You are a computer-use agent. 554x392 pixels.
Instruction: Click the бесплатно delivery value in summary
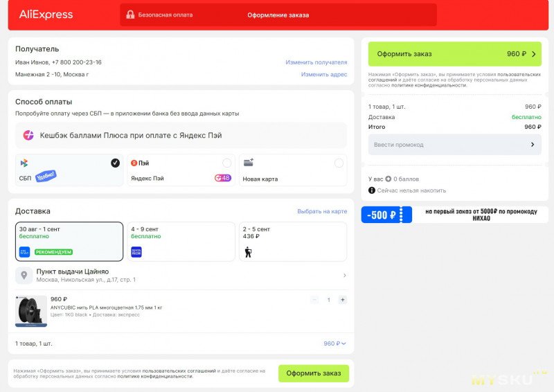point(526,117)
